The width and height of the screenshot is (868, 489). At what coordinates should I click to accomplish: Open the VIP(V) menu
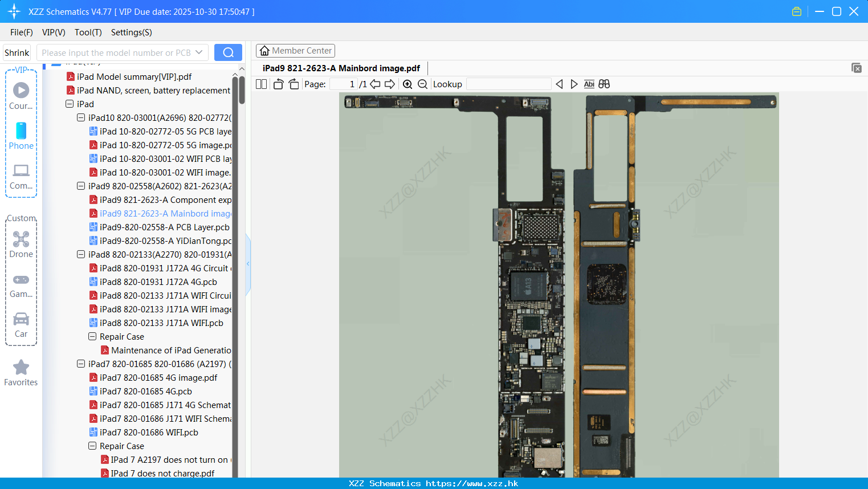54,32
